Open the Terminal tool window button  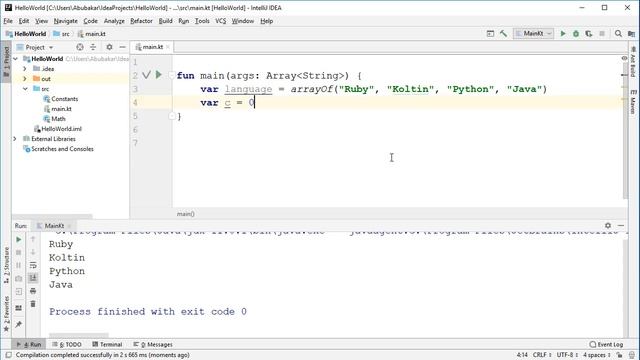pyautogui.click(x=107, y=344)
